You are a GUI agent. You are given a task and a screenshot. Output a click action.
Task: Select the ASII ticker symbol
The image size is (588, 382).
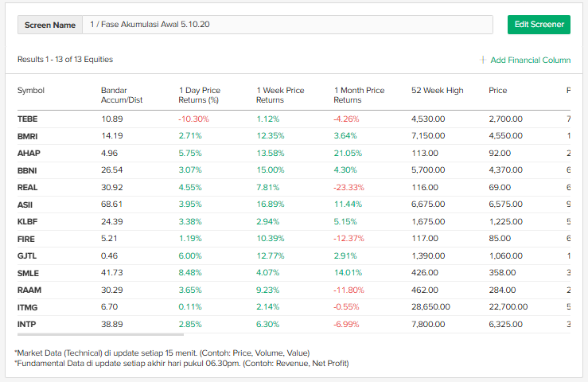click(25, 205)
